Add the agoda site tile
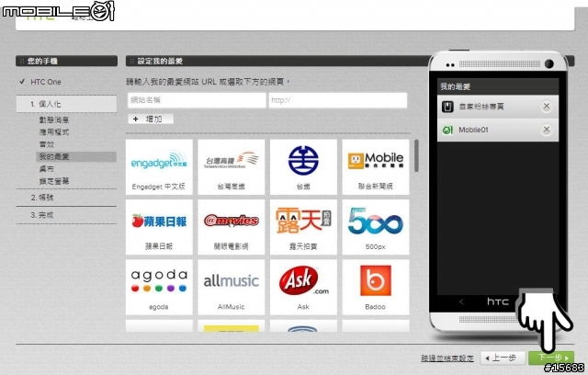588x375 pixels. tap(159, 287)
